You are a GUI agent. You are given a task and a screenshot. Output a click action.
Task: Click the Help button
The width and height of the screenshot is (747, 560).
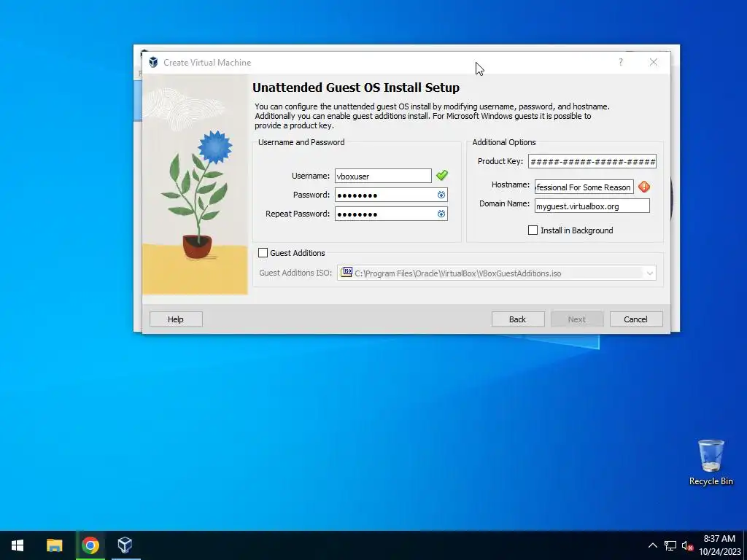point(176,319)
